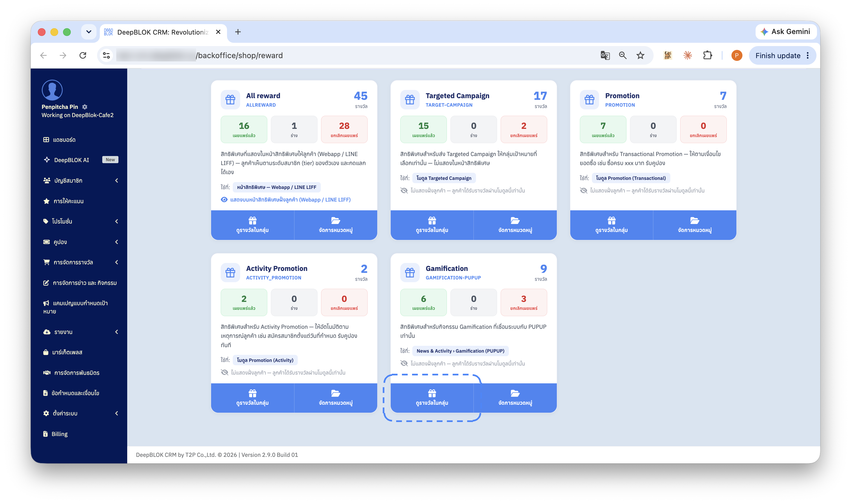Screen dimensions: 851x504
Task: Open the marketplace (มาร์เก็ตเพลส) bag icon
Action: click(46, 352)
